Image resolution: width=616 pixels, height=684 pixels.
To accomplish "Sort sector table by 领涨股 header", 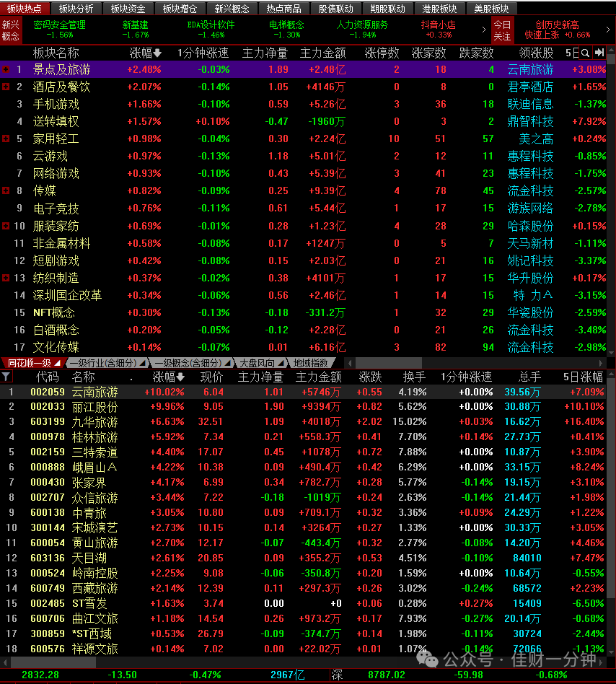I will click(x=536, y=53).
